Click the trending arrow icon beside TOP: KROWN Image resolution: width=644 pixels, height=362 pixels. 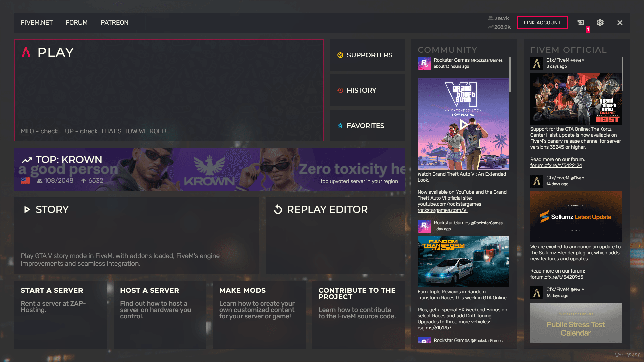(27, 160)
